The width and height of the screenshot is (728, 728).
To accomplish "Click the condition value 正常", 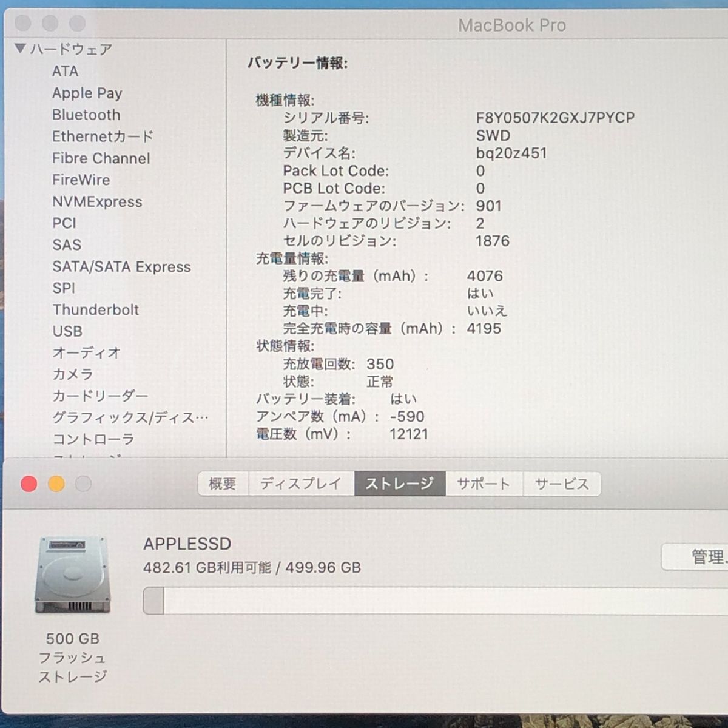I will (380, 382).
